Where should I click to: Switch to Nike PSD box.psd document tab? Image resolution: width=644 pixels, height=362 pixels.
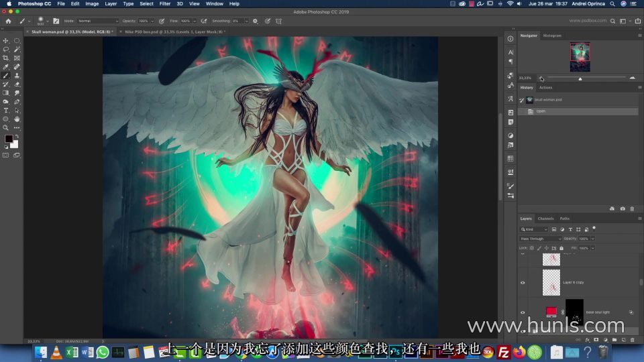coord(175,32)
